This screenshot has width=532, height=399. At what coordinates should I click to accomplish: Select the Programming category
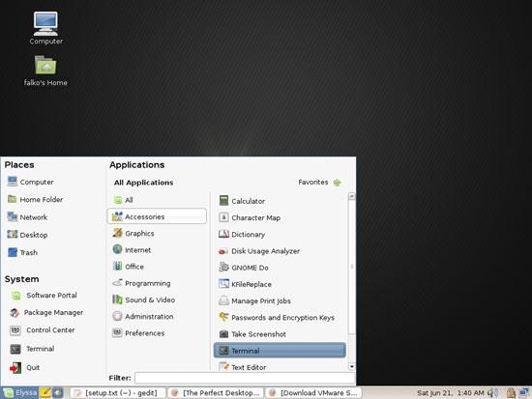tap(157, 283)
